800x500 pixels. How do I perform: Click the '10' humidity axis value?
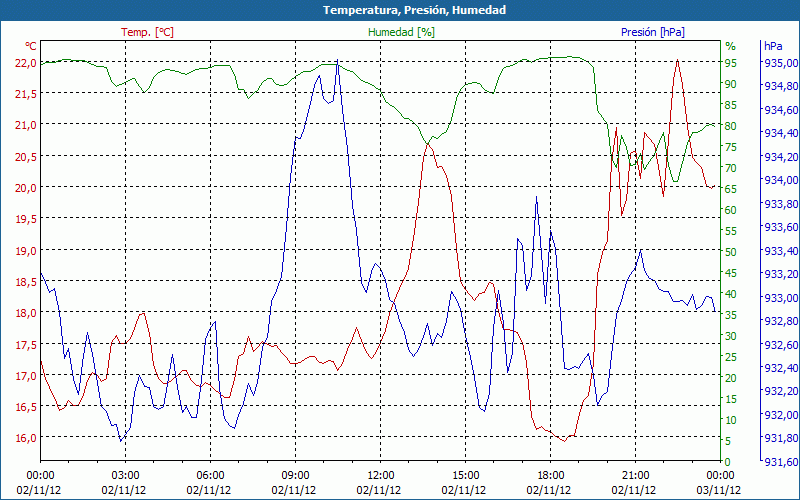tap(731, 420)
